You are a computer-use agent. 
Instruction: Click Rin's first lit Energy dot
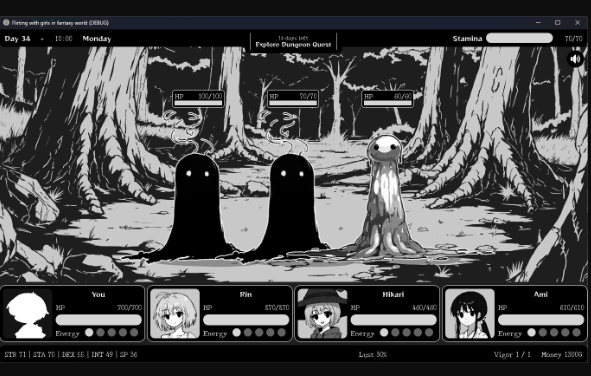(236, 333)
